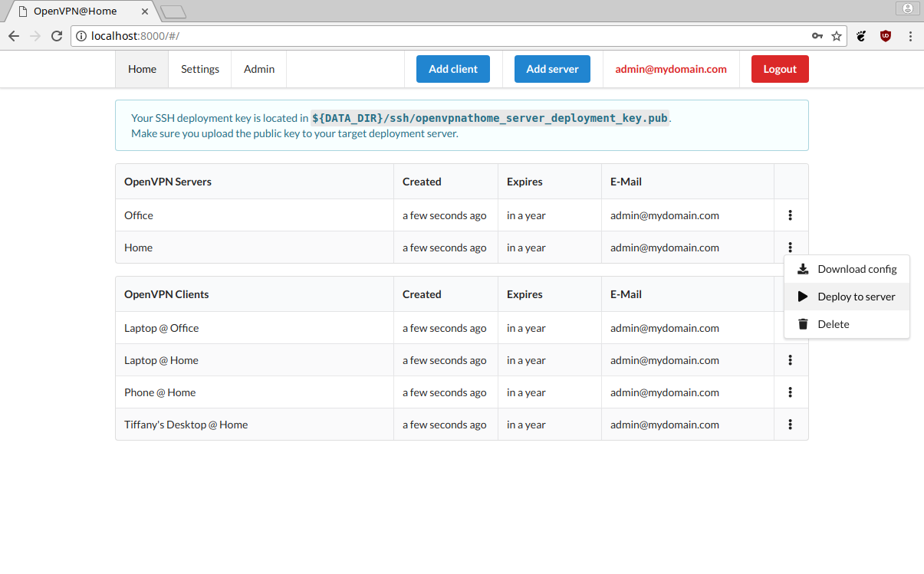Screen dimensions: 924x574
Task: Open the kebab menu for the Office server
Action: tap(790, 215)
